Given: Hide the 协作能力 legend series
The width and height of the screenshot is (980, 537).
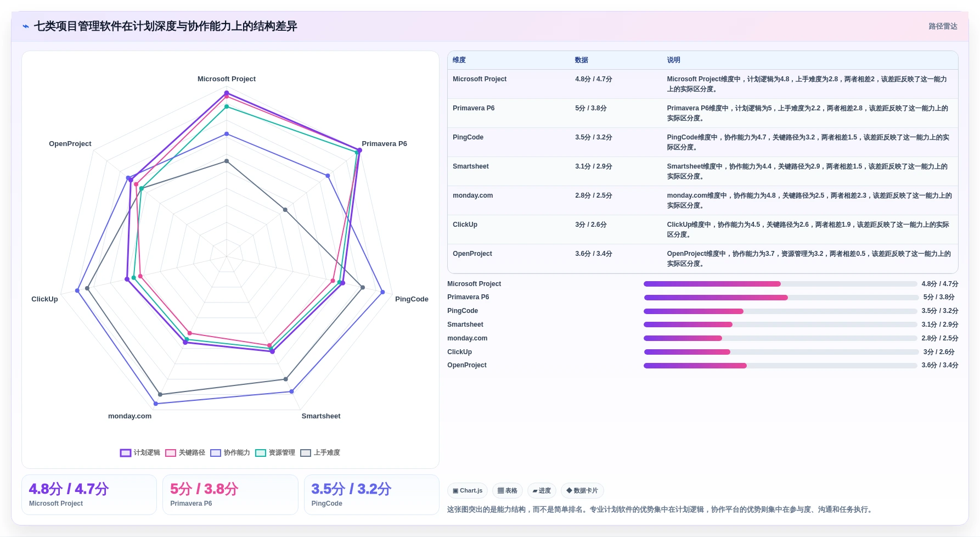Looking at the screenshot, I should point(230,452).
